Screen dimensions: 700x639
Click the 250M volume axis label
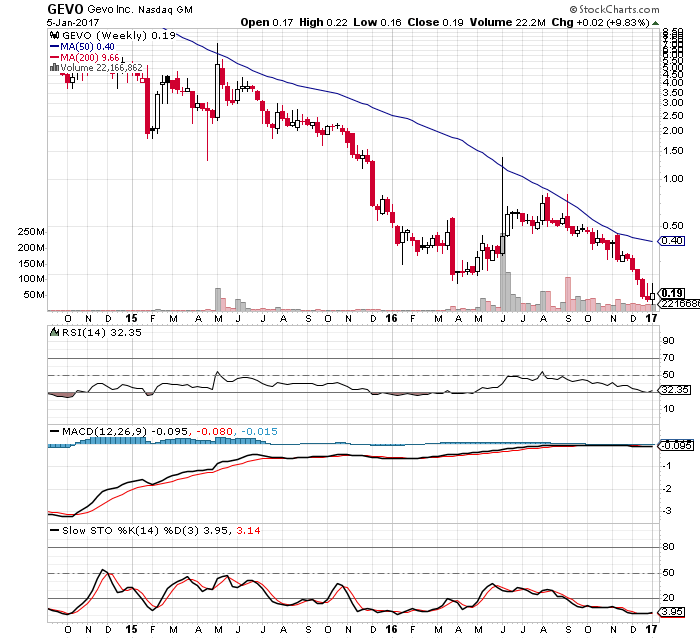(x=31, y=232)
